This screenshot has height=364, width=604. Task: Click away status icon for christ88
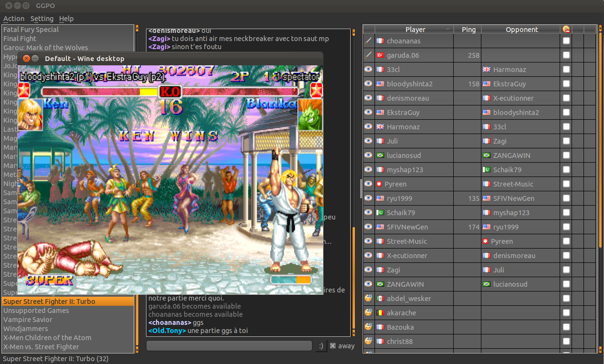coord(368,342)
